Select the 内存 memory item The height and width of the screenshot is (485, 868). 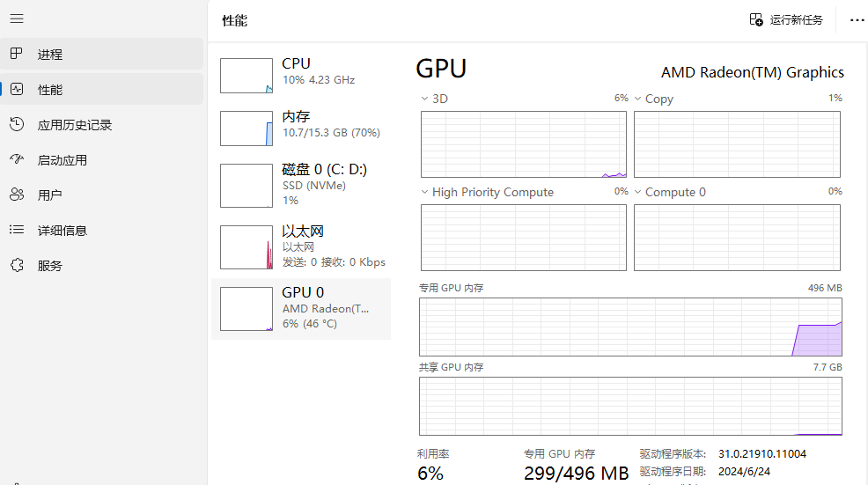tap(301, 128)
